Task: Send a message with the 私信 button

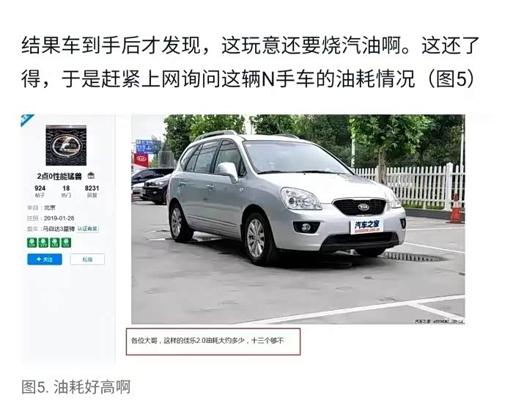Action: (x=87, y=259)
